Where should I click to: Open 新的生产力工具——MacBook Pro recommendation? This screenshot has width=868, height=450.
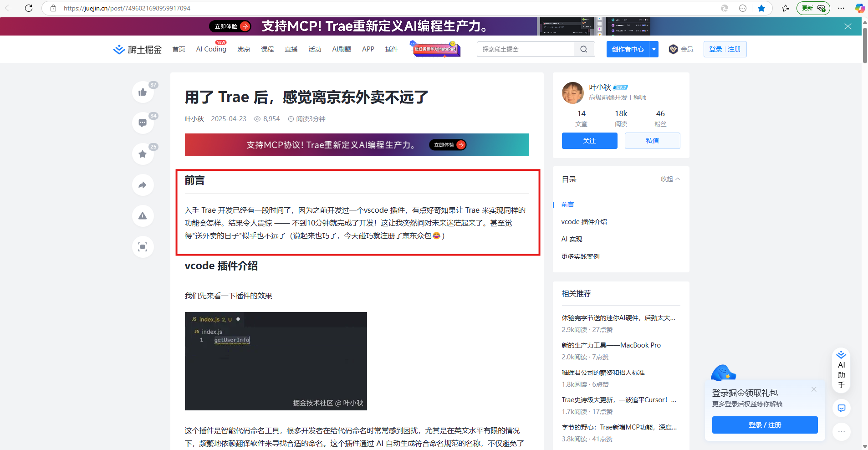[611, 345]
